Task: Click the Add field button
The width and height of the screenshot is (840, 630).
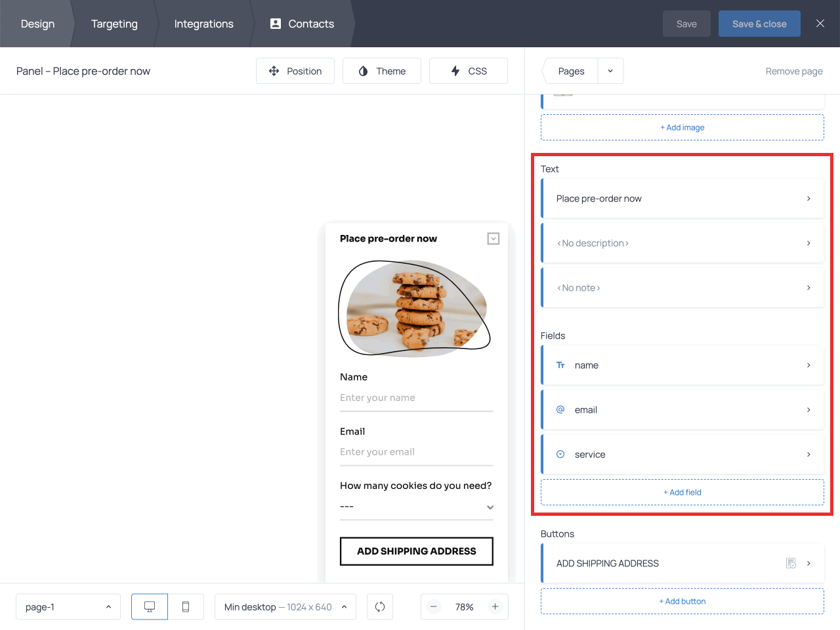Action: tap(682, 492)
